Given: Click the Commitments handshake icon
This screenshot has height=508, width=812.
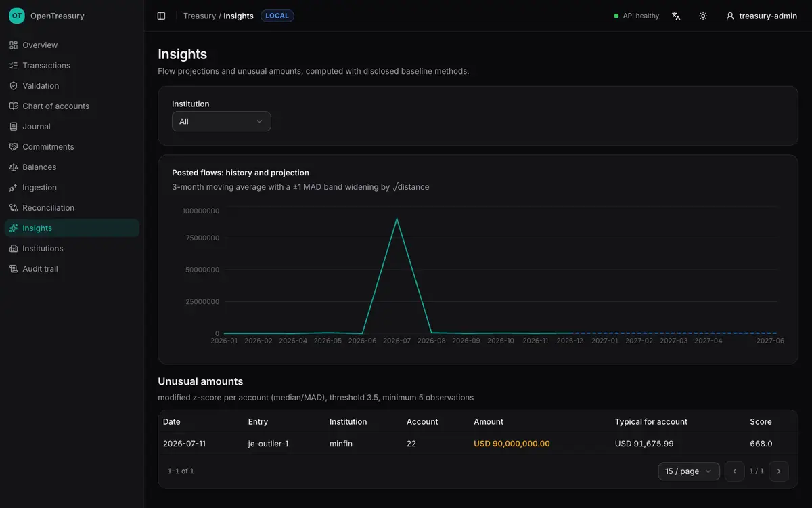Looking at the screenshot, I should (x=14, y=147).
